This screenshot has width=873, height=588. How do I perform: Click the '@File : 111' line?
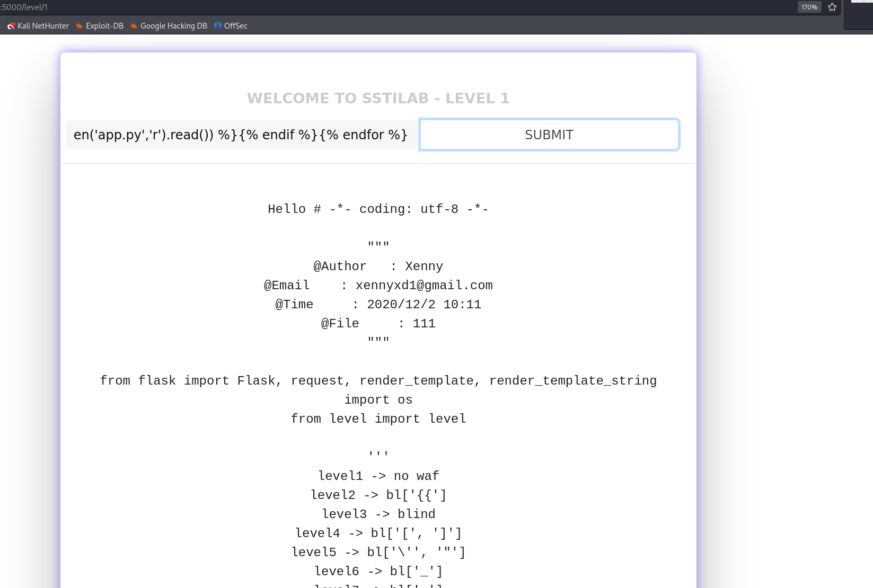point(378,324)
